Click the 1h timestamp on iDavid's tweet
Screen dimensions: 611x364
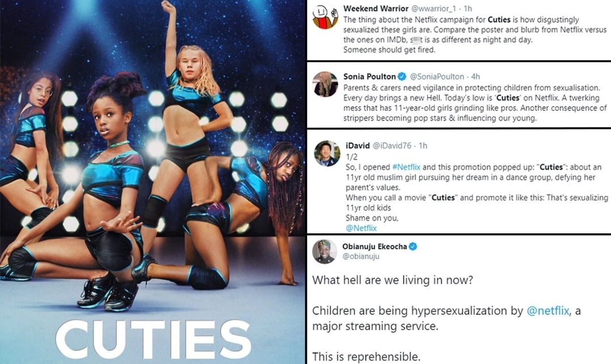click(x=423, y=145)
